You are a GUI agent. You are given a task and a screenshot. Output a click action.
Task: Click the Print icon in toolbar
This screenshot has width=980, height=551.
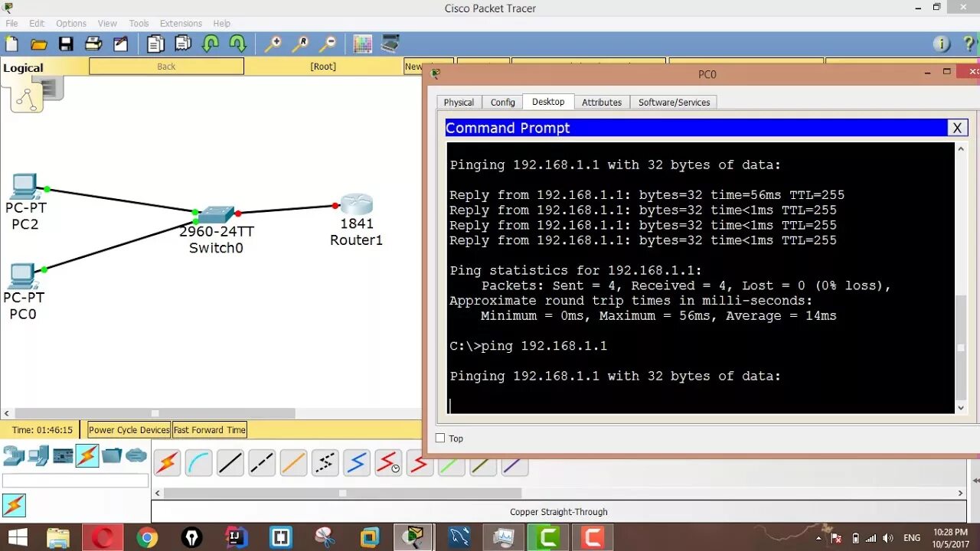click(x=93, y=44)
